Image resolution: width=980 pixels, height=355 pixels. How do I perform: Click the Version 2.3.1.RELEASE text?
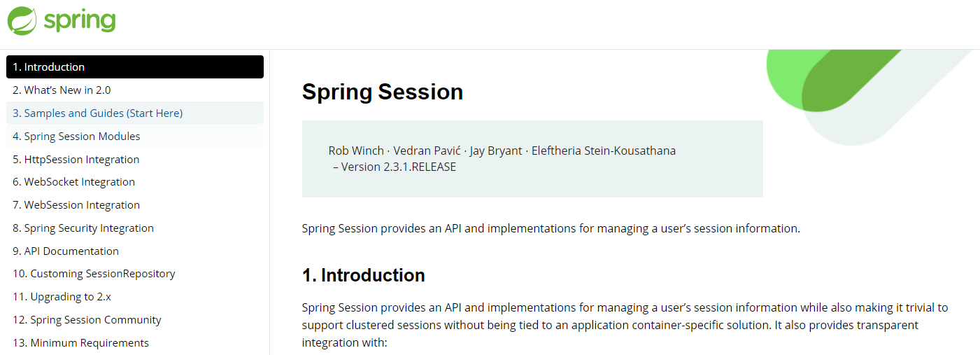399,167
